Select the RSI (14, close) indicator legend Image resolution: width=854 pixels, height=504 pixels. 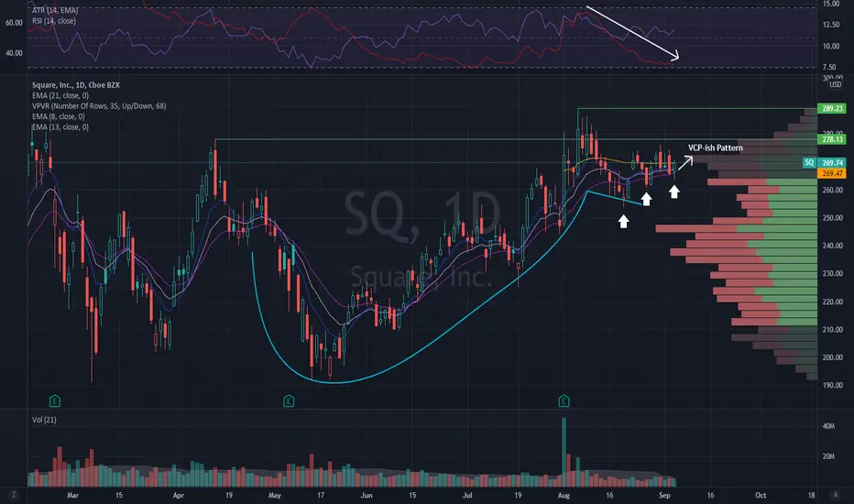[53, 21]
